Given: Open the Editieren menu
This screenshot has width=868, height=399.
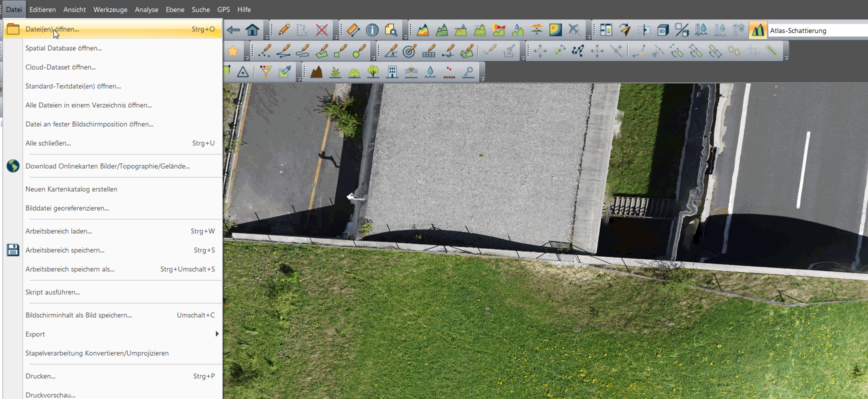Looking at the screenshot, I should point(42,9).
